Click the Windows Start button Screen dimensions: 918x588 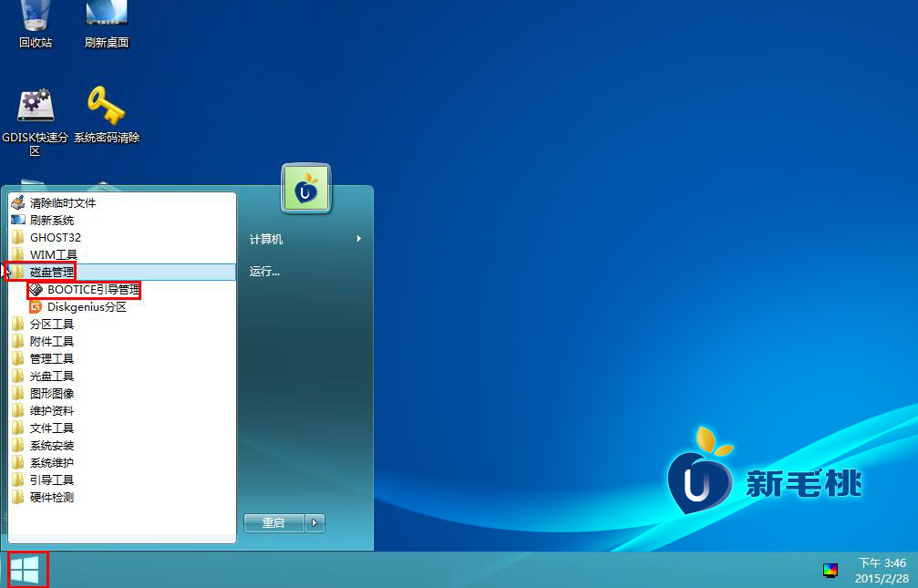click(26, 570)
